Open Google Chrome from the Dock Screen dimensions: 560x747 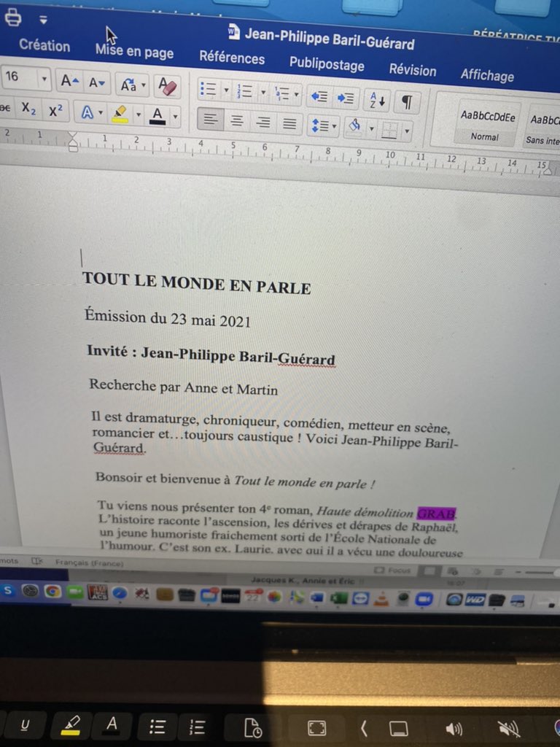52,592
